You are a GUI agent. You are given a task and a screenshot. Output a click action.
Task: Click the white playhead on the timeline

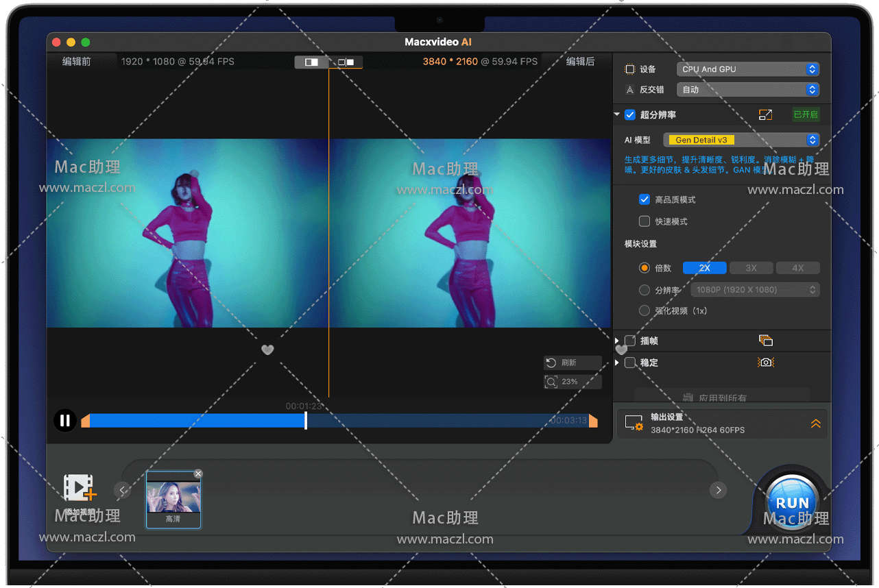pos(306,420)
